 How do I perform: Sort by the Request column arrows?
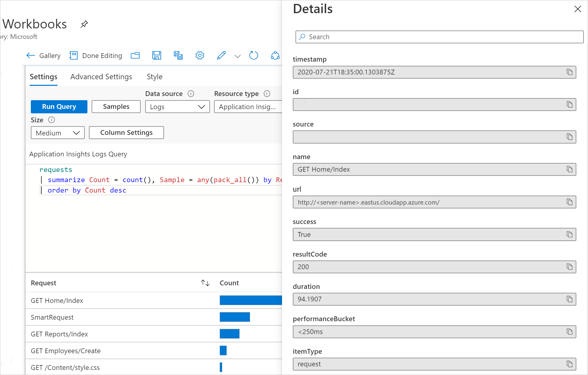[205, 283]
